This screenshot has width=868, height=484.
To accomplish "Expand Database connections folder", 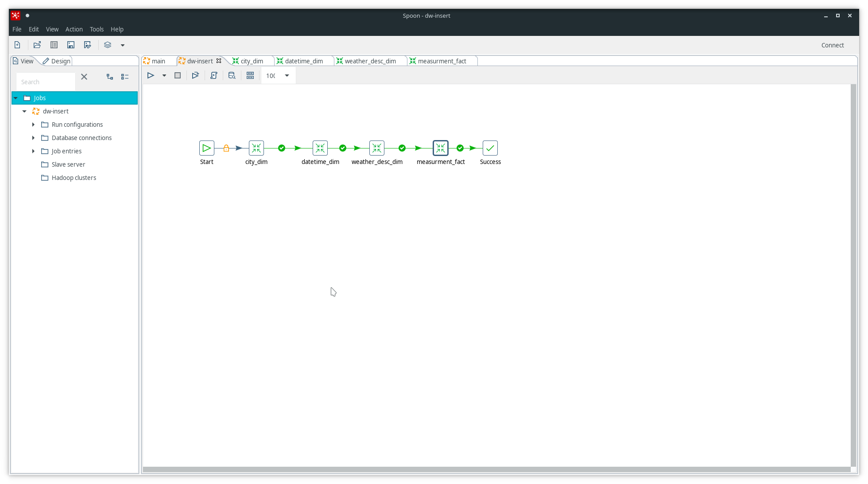I will coord(33,138).
